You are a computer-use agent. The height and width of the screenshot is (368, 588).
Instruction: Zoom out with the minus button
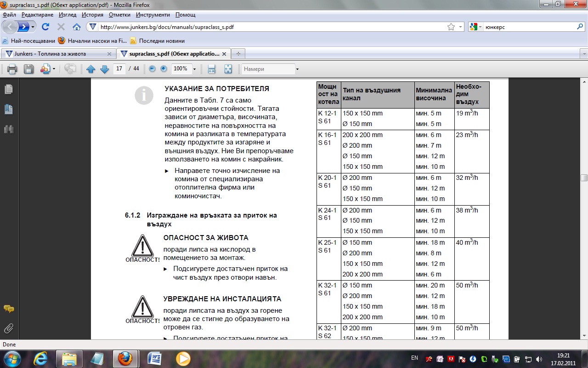(x=152, y=69)
